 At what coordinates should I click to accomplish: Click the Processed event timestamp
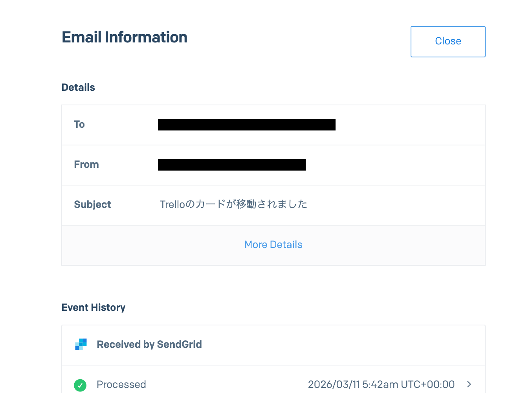(381, 384)
